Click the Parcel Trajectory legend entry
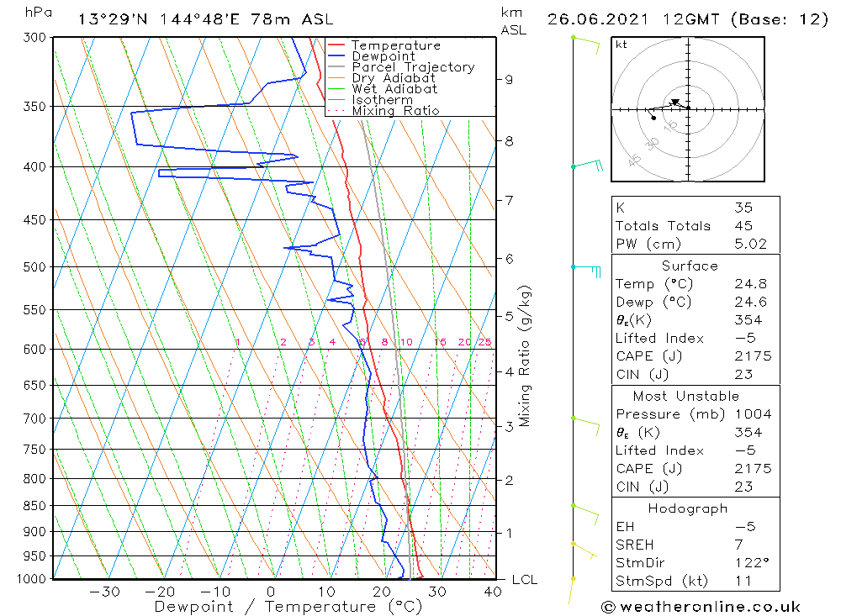Viewport: 841px width, 616px height. (x=414, y=67)
